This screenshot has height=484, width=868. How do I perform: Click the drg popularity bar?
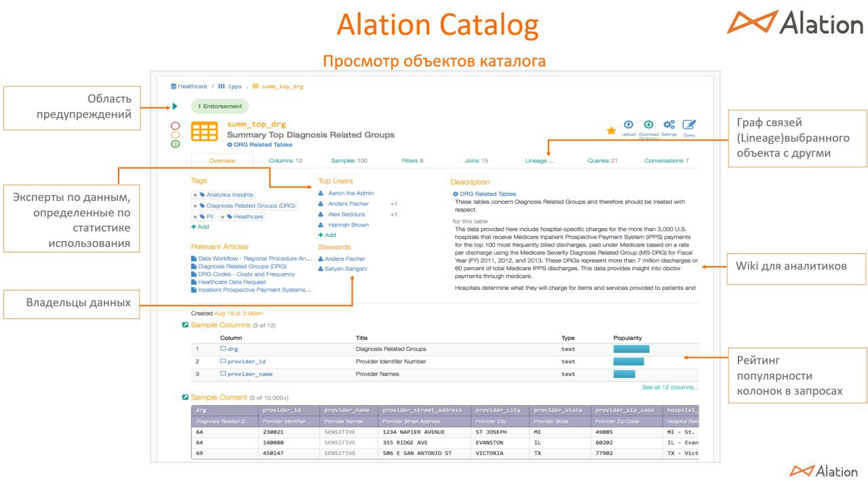click(631, 349)
